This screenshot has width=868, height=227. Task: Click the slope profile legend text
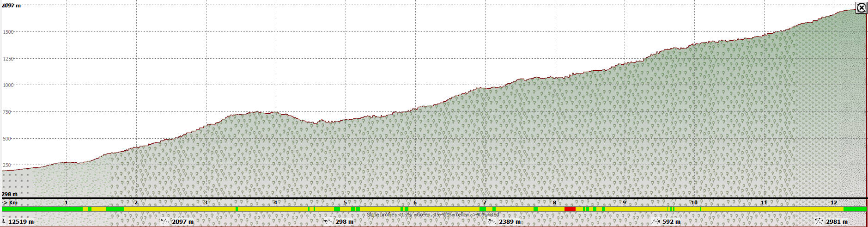433,215
